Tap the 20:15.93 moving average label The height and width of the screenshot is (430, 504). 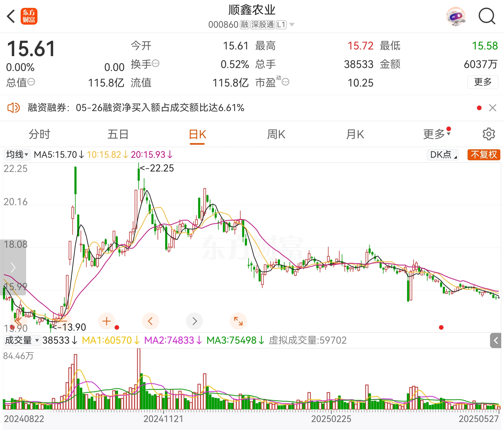(x=152, y=155)
